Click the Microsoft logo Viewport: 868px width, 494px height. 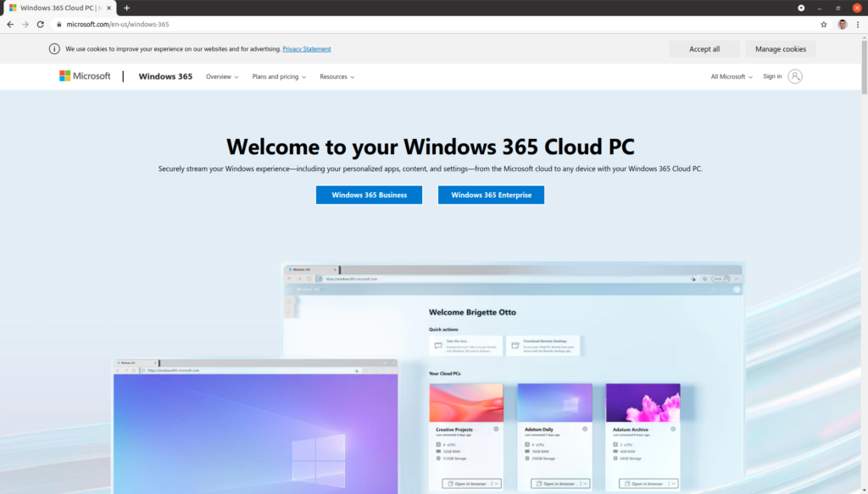[x=86, y=76]
